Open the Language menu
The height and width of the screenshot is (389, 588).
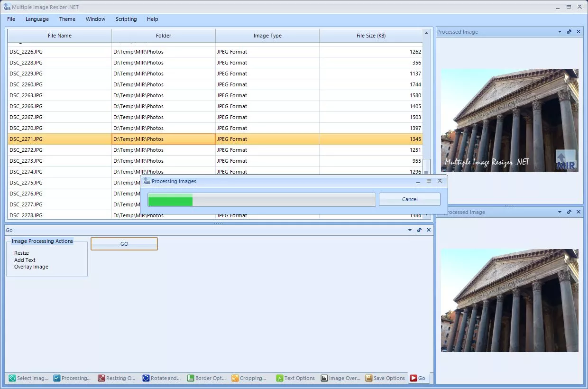click(37, 19)
